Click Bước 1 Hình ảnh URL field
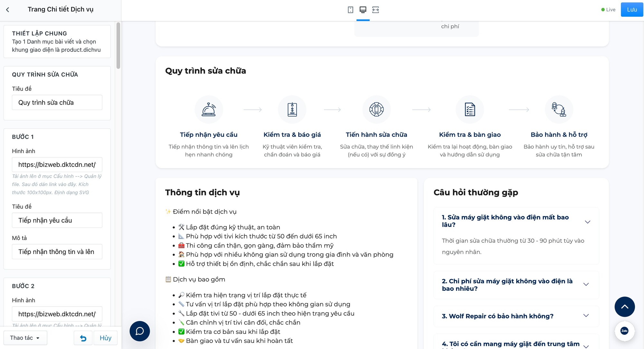Image resolution: width=644 pixels, height=349 pixels. [57, 165]
